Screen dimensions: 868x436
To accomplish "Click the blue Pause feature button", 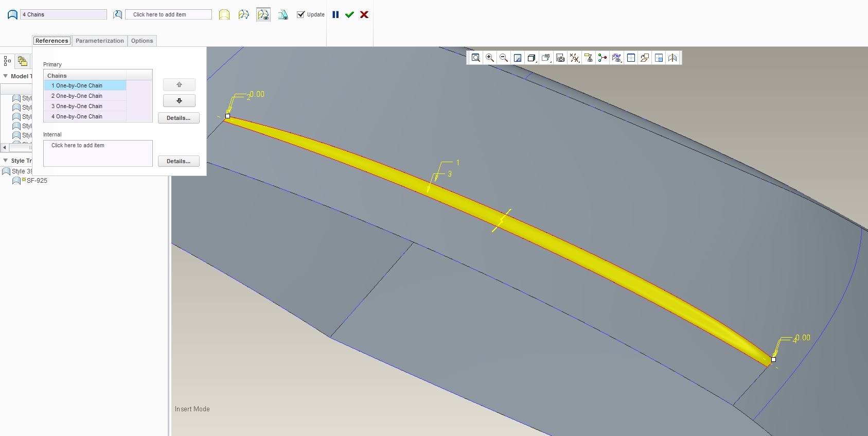I will (335, 14).
